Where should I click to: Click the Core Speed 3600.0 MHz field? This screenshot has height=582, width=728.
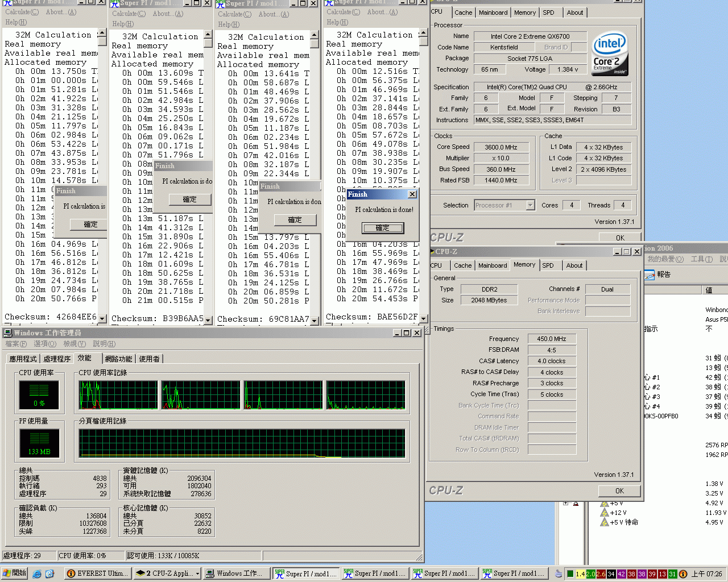(501, 147)
